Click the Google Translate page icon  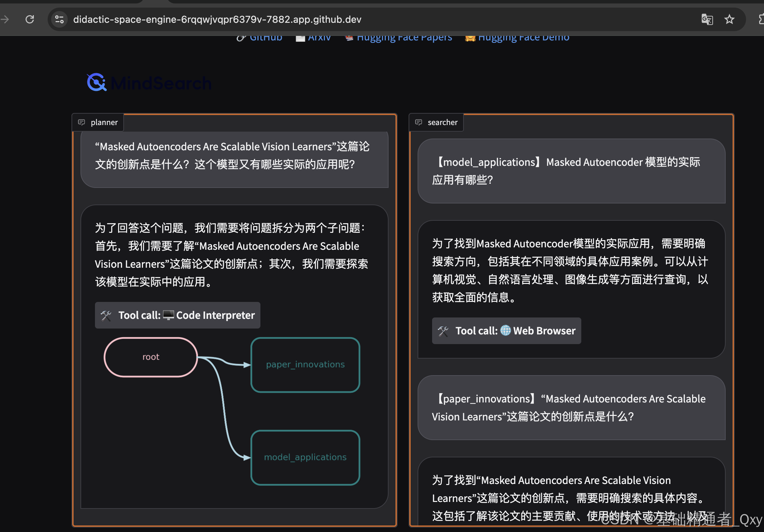pos(707,19)
